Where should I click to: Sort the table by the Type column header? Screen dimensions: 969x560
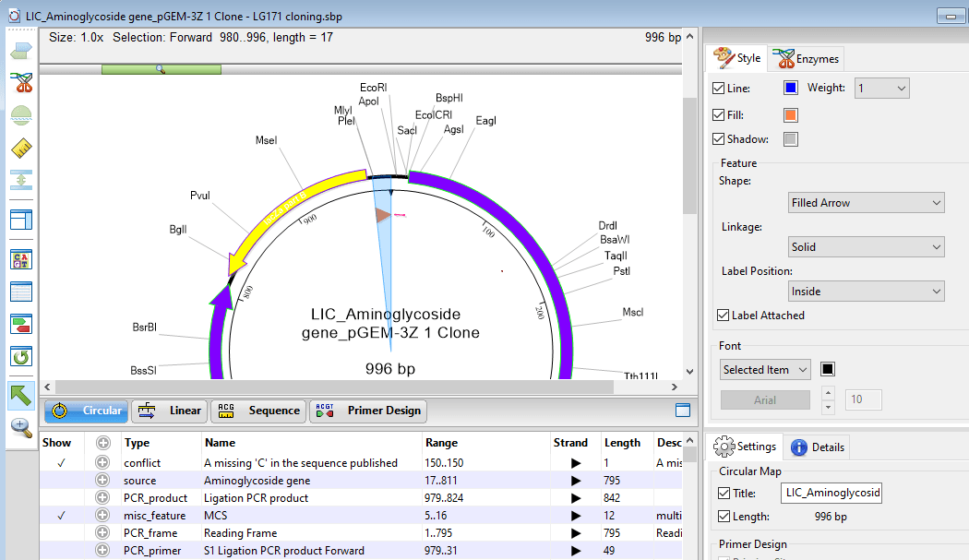point(137,443)
